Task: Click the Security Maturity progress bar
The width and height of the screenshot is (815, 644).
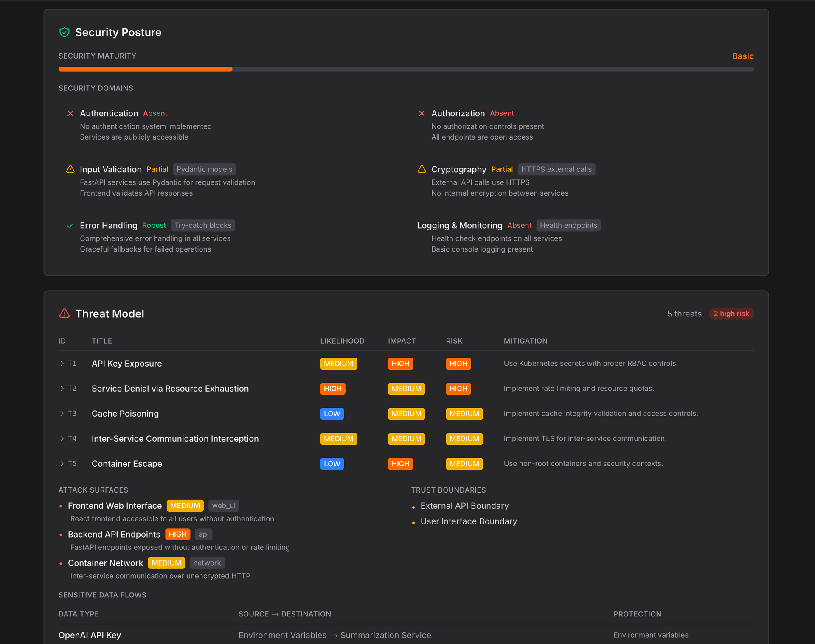Action: (x=406, y=69)
